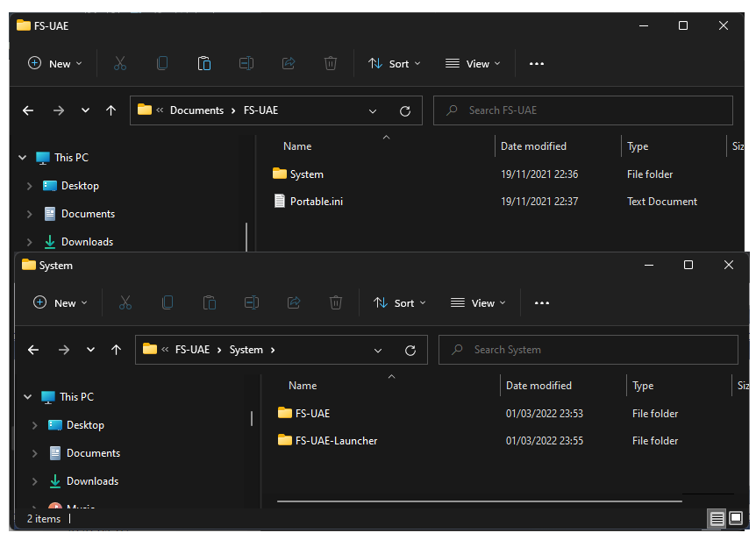Click horizontal scrollbar in System file list
The image size is (756, 547).
[x=479, y=501]
